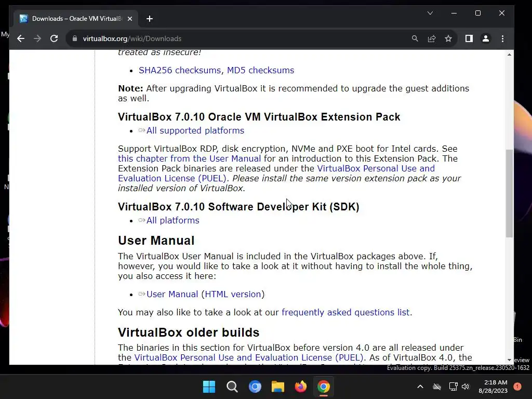Download Extension Pack for All supported platforms
Image resolution: width=532 pixels, height=399 pixels.
pyautogui.click(x=195, y=130)
